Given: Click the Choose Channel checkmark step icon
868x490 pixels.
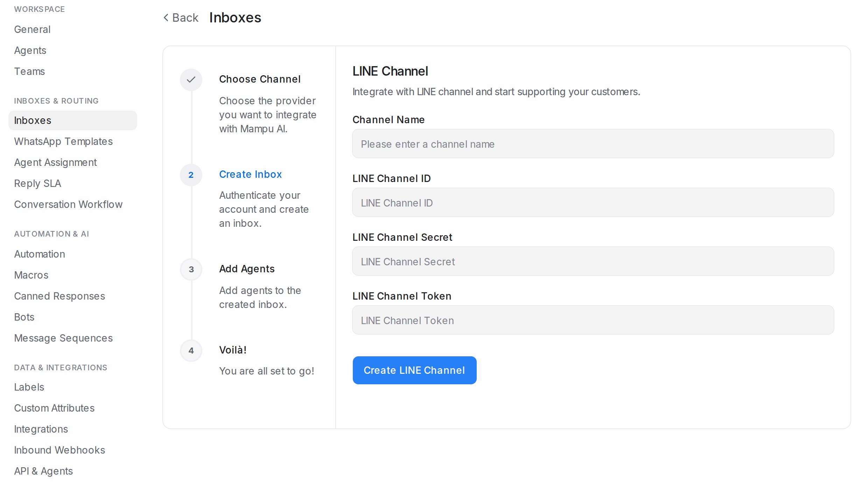Looking at the screenshot, I should click(x=191, y=80).
